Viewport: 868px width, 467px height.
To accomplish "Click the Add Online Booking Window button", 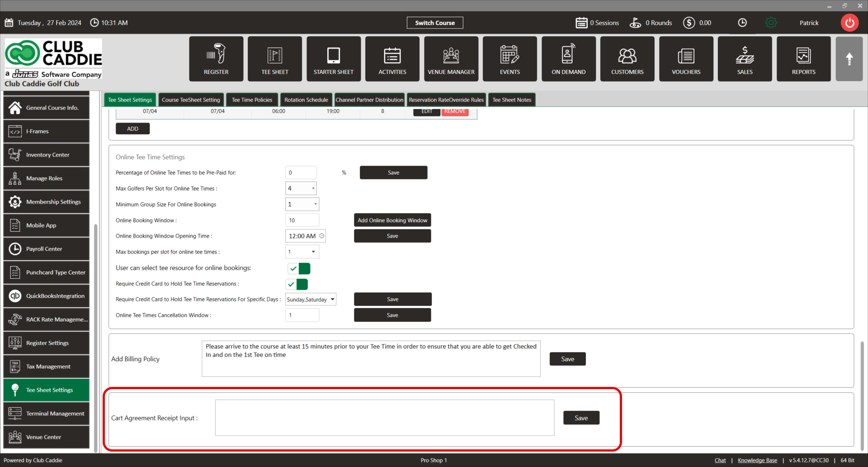I will (x=392, y=220).
